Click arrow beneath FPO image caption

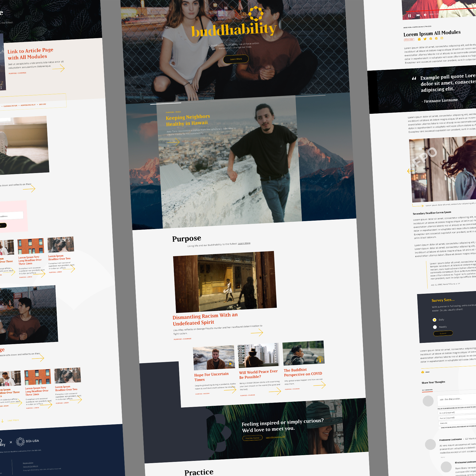tap(418, 206)
